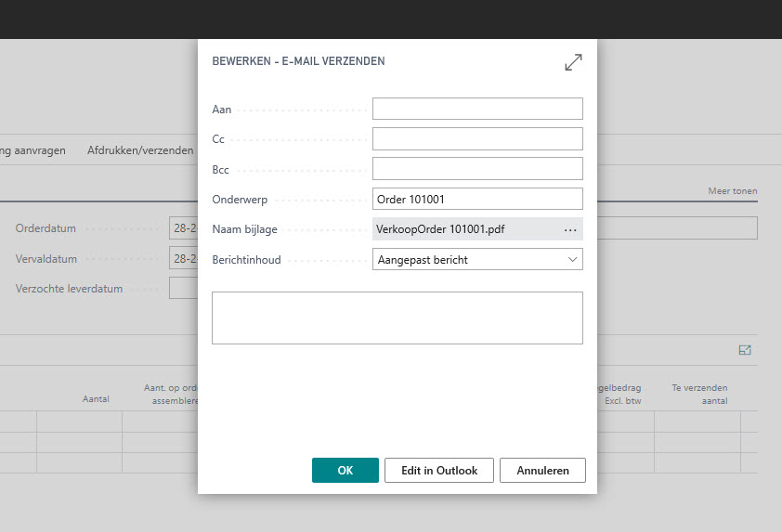
Task: Expand the email dialog to full screen
Action: coord(573,62)
